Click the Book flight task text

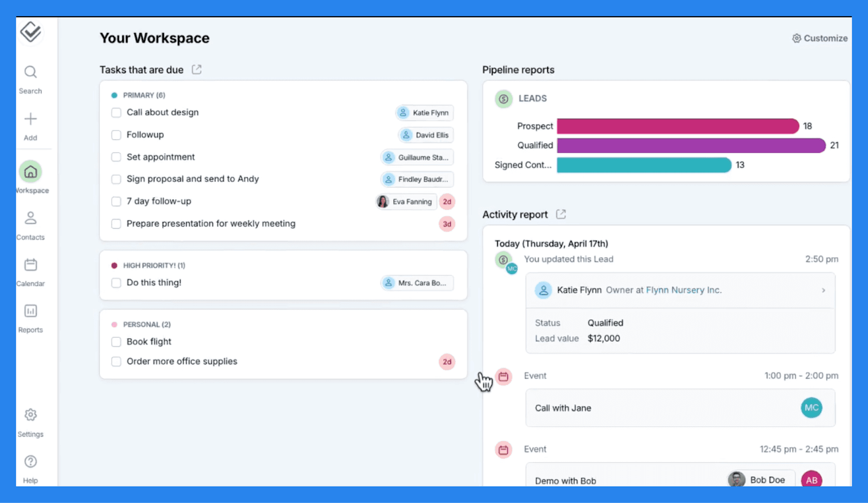[x=149, y=341]
